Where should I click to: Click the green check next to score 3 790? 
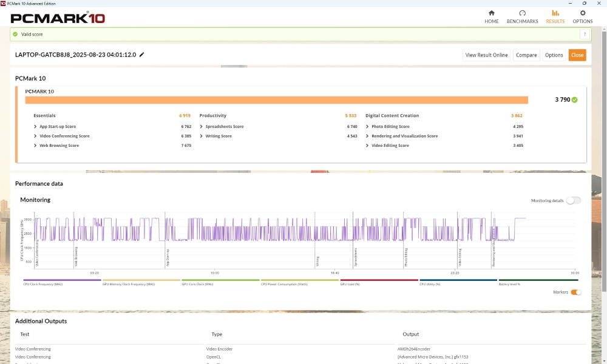click(574, 100)
